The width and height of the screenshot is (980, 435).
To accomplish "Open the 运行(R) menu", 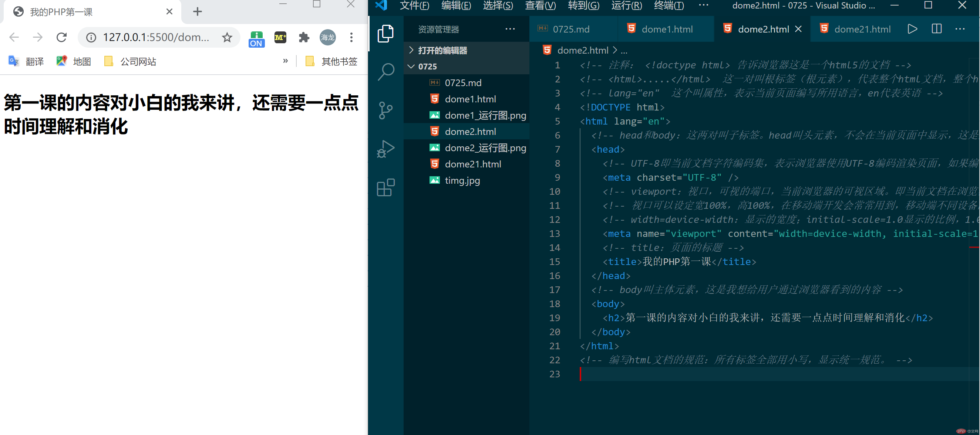I will pyautogui.click(x=627, y=5).
